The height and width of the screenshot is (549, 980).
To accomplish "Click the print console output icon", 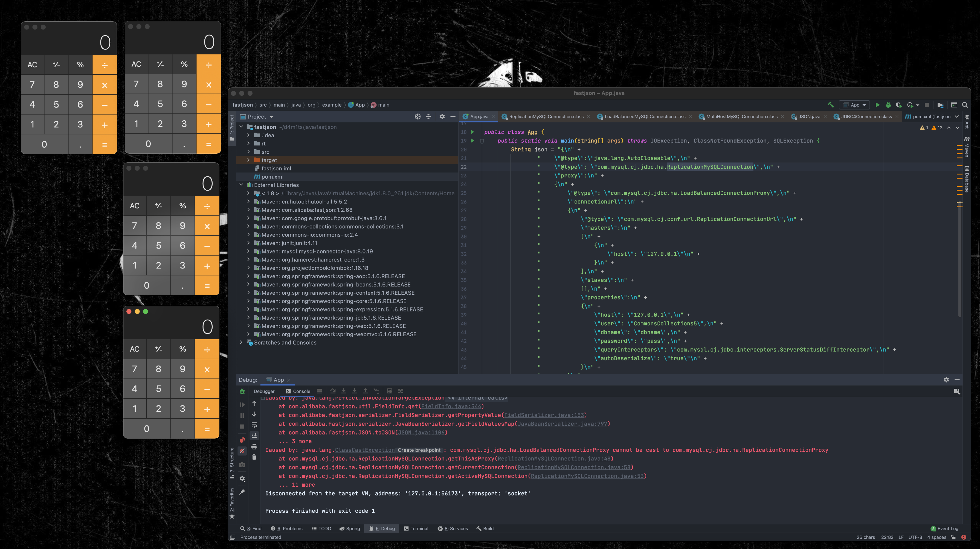I will tap(254, 446).
